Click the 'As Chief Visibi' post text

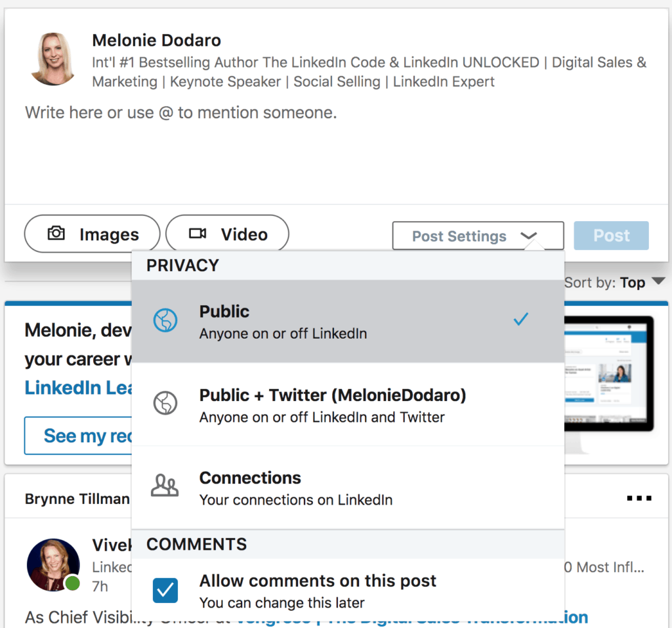click(78, 618)
